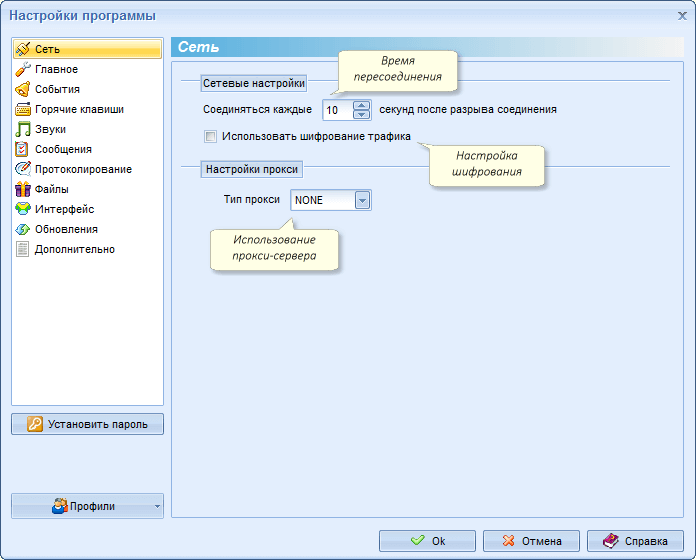Click the Обновления globe icon
This screenshot has height=560, width=696.
[23, 229]
